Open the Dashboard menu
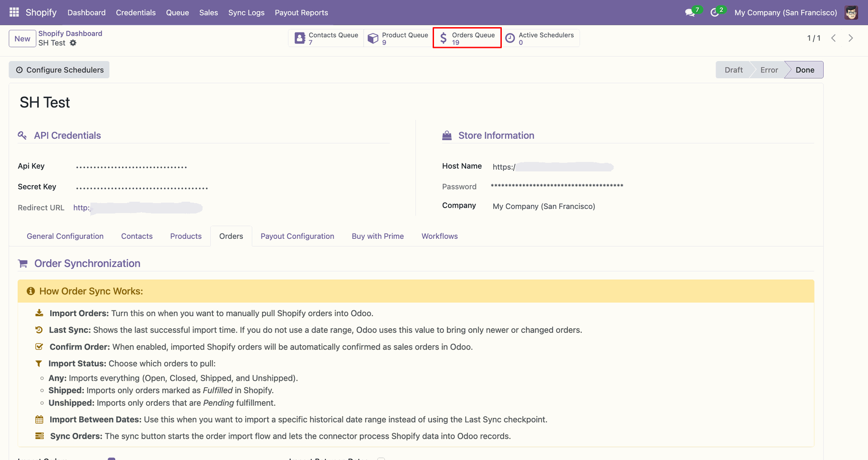The height and width of the screenshot is (460, 868). coord(86,13)
